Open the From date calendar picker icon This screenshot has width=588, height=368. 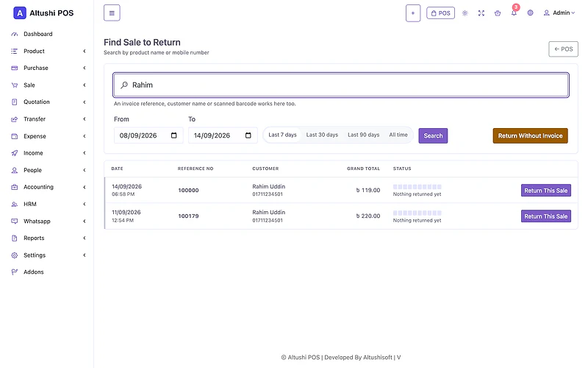[x=173, y=135]
